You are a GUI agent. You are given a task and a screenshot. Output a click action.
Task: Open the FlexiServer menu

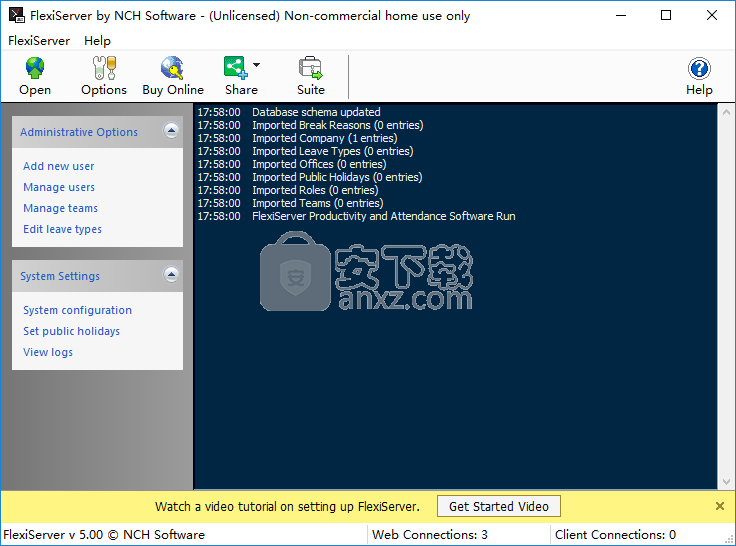click(x=39, y=41)
